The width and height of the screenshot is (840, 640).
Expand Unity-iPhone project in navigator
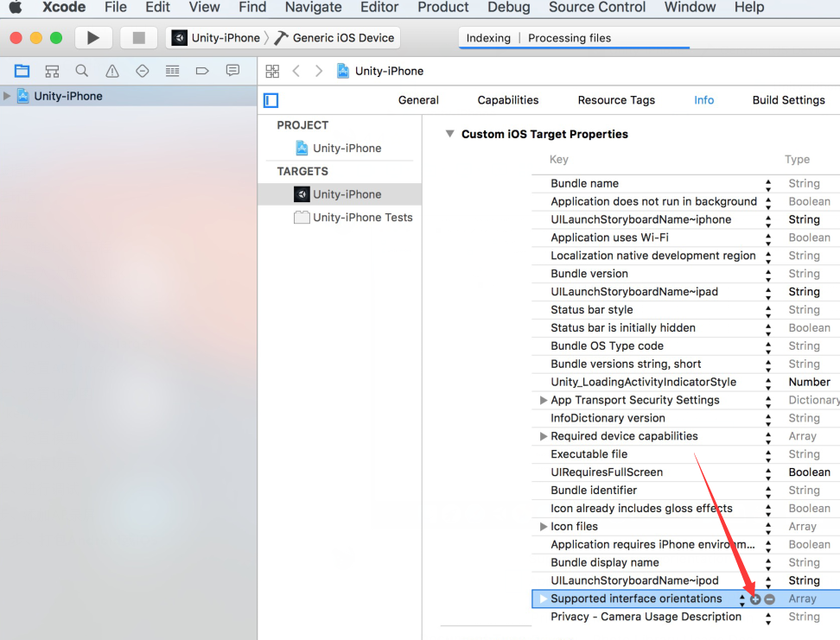[x=7, y=97]
